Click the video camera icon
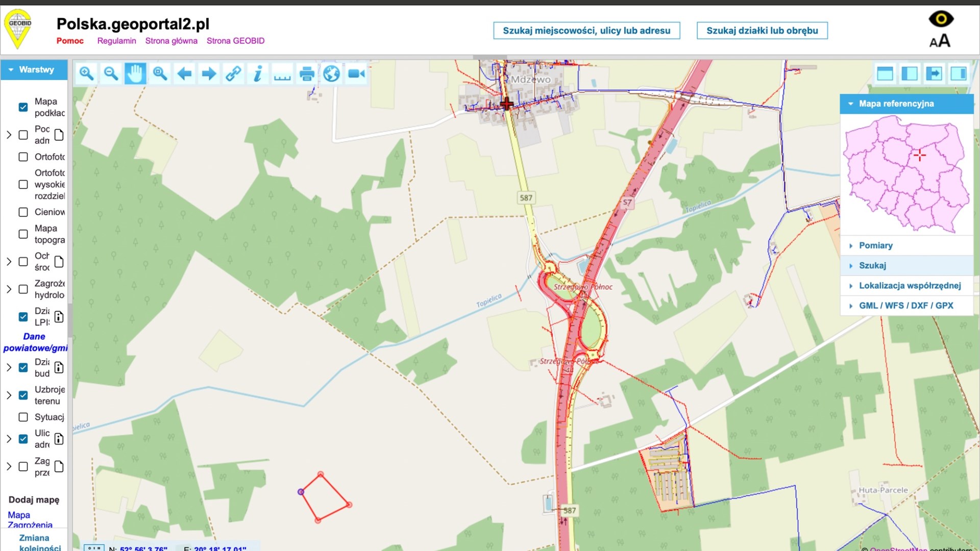The height and width of the screenshot is (551, 980). [x=356, y=73]
